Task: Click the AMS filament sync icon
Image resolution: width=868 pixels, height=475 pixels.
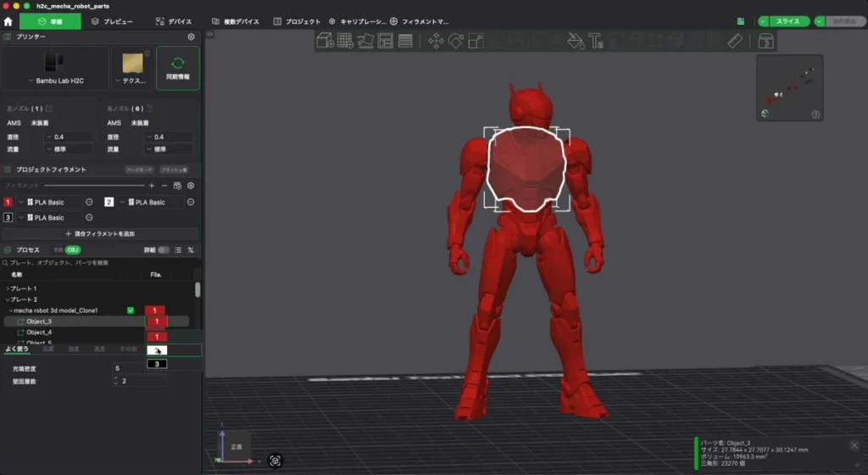Action: 178,186
